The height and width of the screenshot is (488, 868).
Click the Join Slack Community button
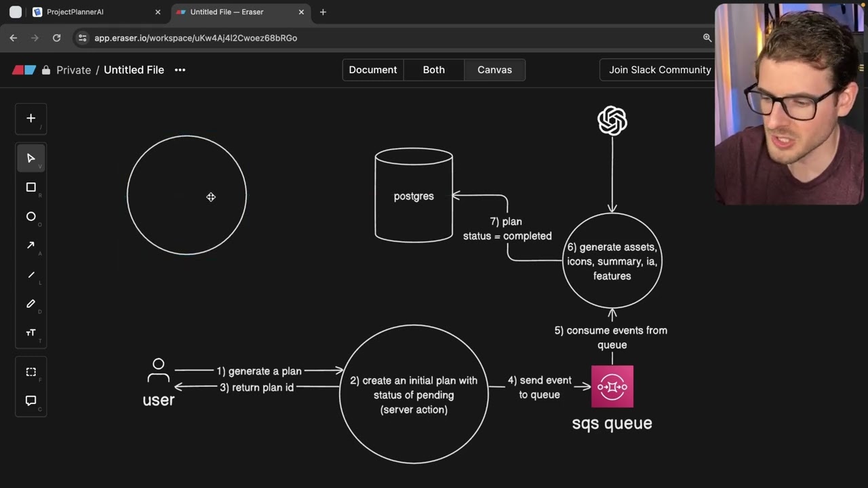point(659,70)
